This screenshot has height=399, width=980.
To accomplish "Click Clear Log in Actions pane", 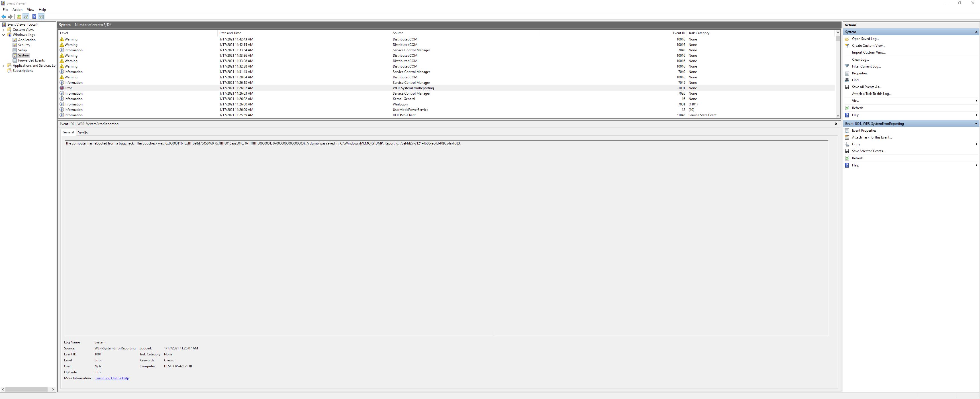I will point(860,59).
